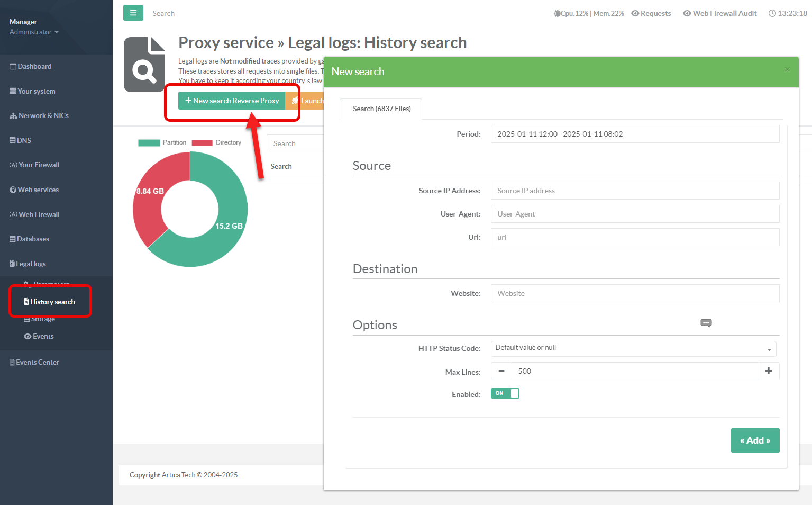This screenshot has height=505, width=812.
Task: Click the comment bubble icon in Options
Action: pos(706,323)
